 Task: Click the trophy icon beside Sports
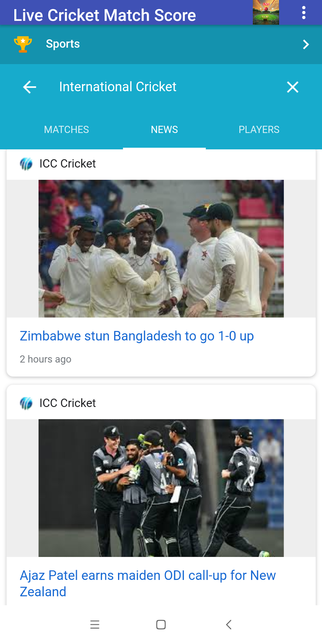click(x=23, y=44)
